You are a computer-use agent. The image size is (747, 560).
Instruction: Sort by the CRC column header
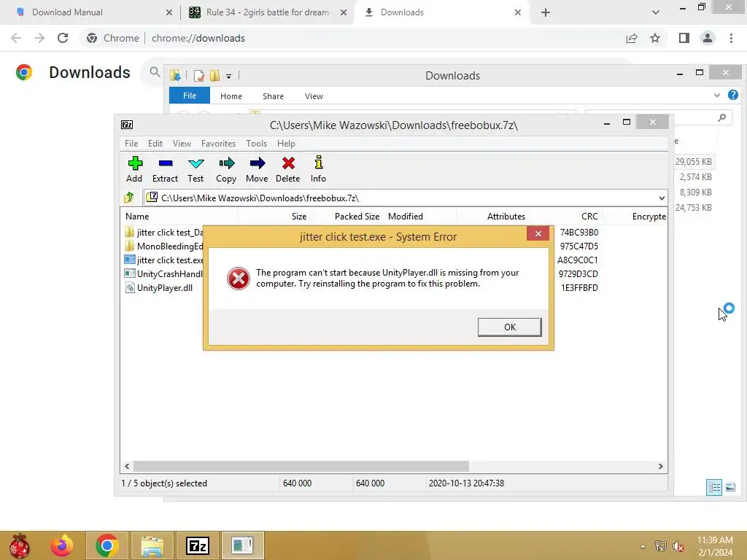click(566, 216)
